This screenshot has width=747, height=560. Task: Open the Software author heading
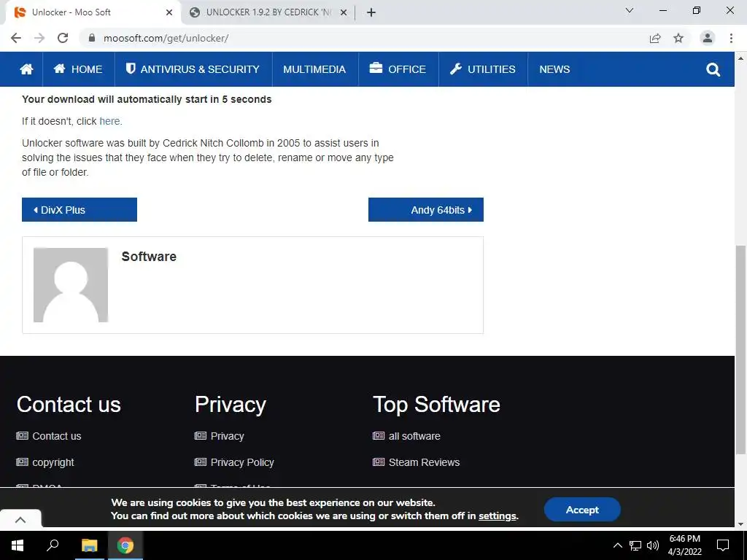[x=149, y=257]
